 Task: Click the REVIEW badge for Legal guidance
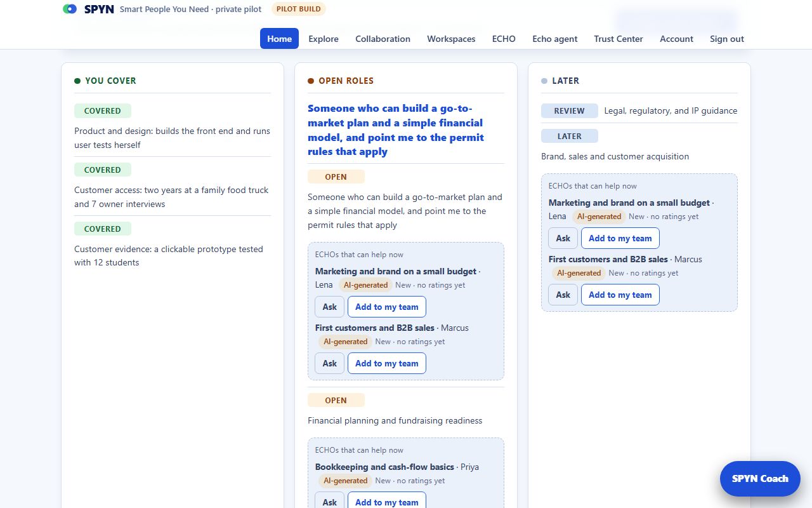[x=570, y=110]
